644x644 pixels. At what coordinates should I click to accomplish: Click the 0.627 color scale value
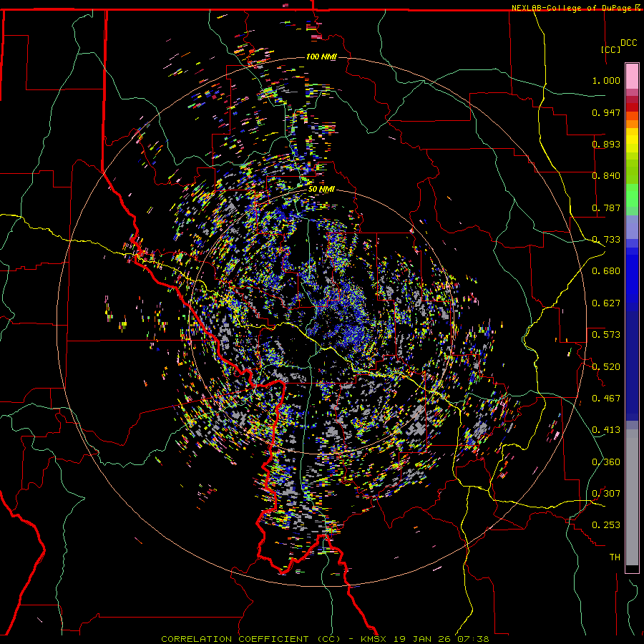click(x=606, y=303)
